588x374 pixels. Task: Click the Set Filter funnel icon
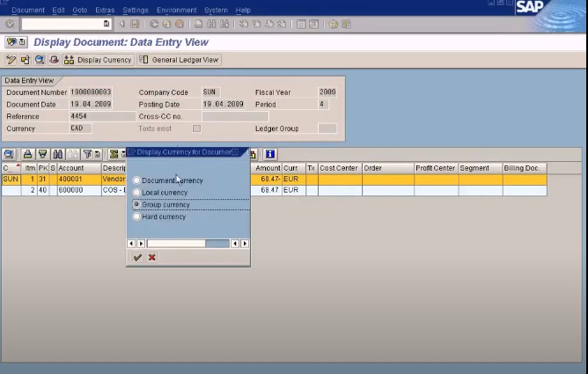(x=87, y=154)
